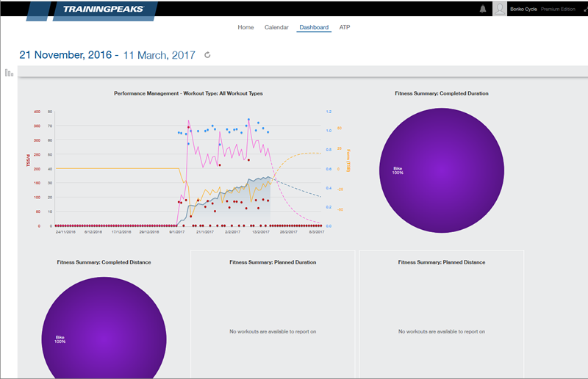
Task: Open the Calendar tab
Action: point(276,27)
